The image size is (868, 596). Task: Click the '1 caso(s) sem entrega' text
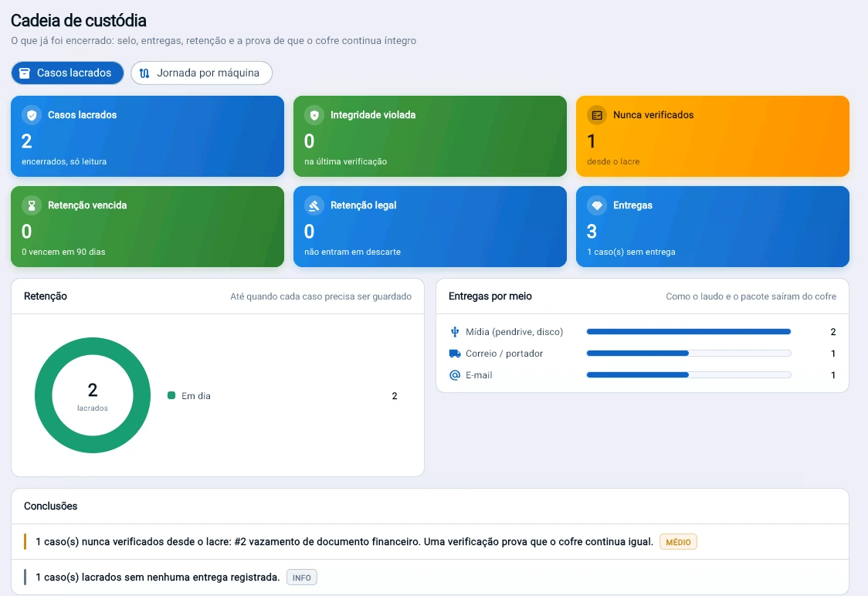click(631, 252)
